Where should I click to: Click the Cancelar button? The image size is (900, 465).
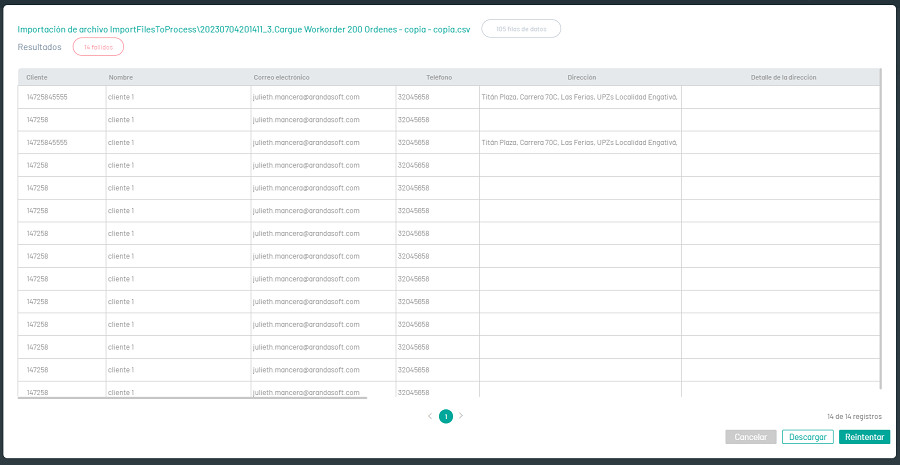coord(751,437)
